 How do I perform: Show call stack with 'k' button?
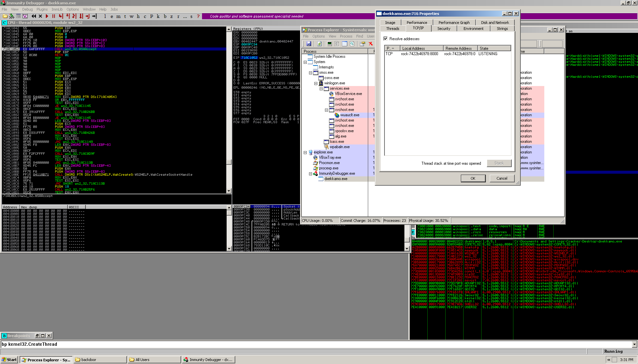tap(158, 16)
